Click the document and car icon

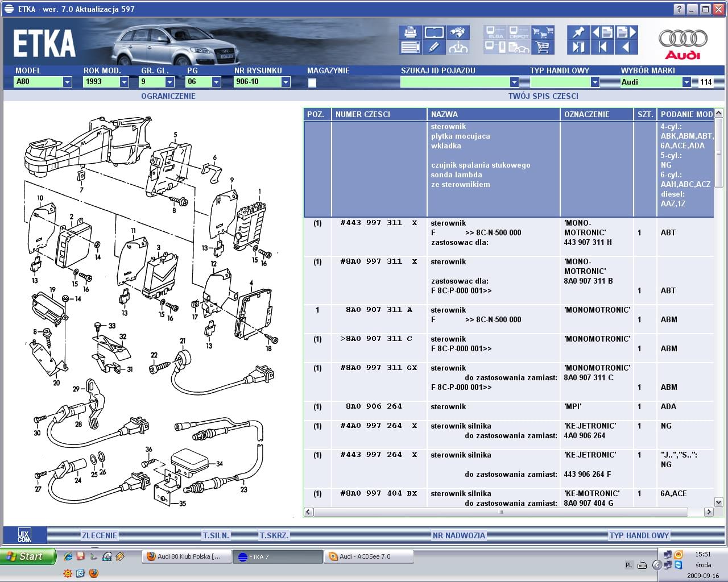pos(519,47)
